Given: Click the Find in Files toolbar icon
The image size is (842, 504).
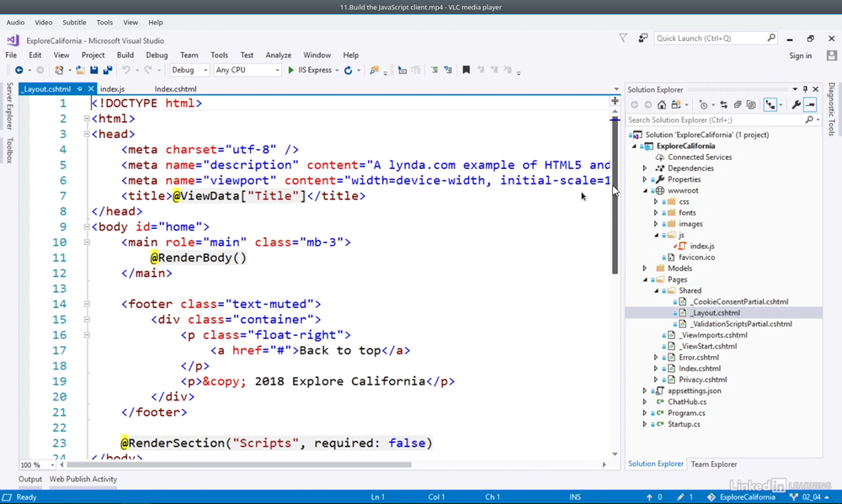Looking at the screenshot, I should 374,71.
